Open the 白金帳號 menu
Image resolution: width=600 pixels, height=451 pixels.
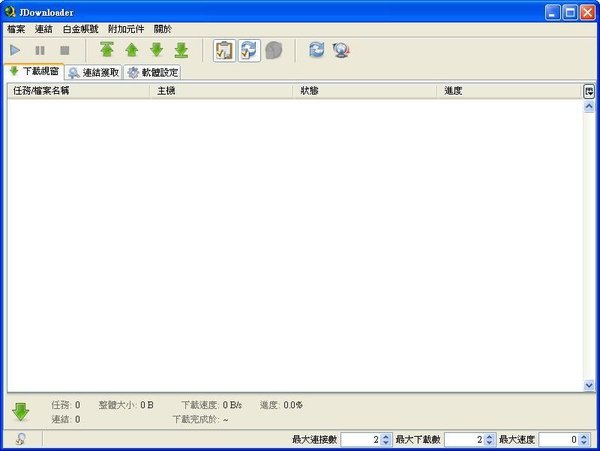coord(80,29)
